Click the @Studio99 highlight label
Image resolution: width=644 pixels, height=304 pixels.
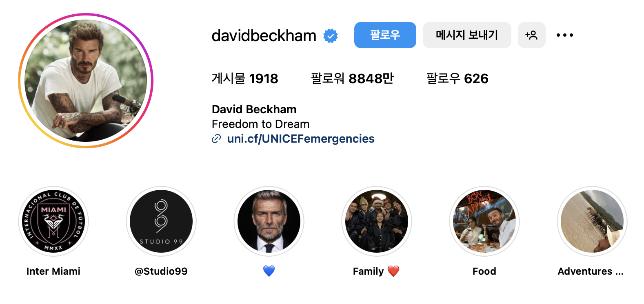click(x=161, y=271)
